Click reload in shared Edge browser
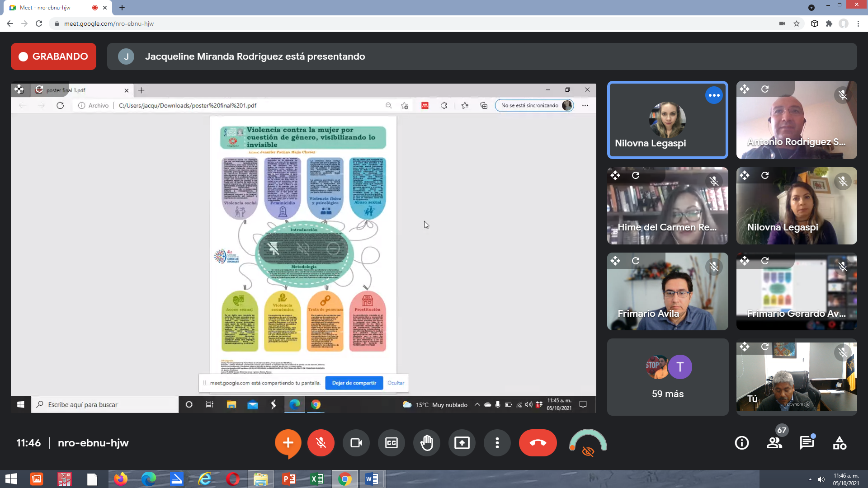The image size is (868, 488). [x=60, y=105]
